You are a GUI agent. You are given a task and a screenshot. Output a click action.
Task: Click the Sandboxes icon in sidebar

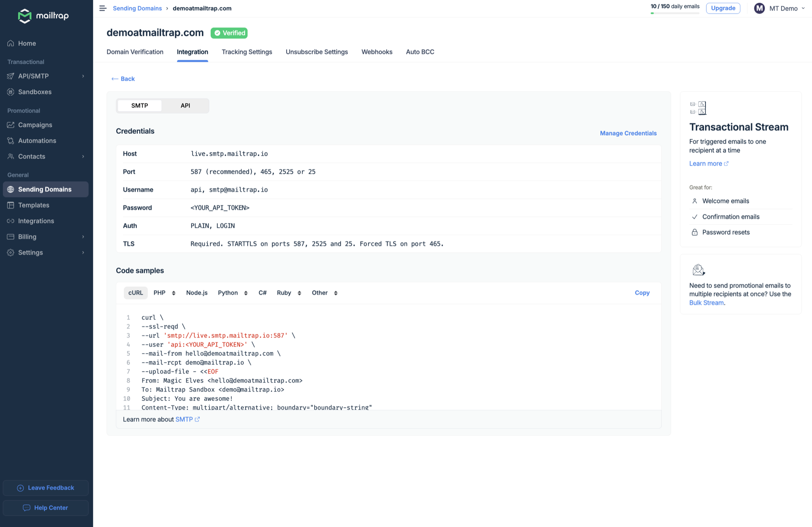tap(11, 92)
